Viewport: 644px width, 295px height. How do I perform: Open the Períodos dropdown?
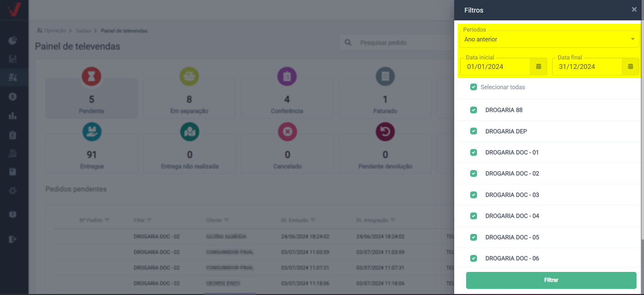pos(549,39)
